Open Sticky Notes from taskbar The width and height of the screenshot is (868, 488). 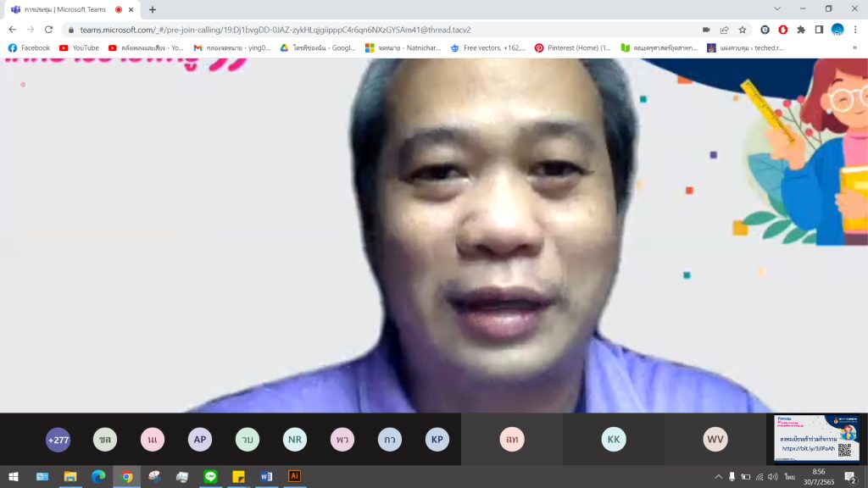coord(238,476)
